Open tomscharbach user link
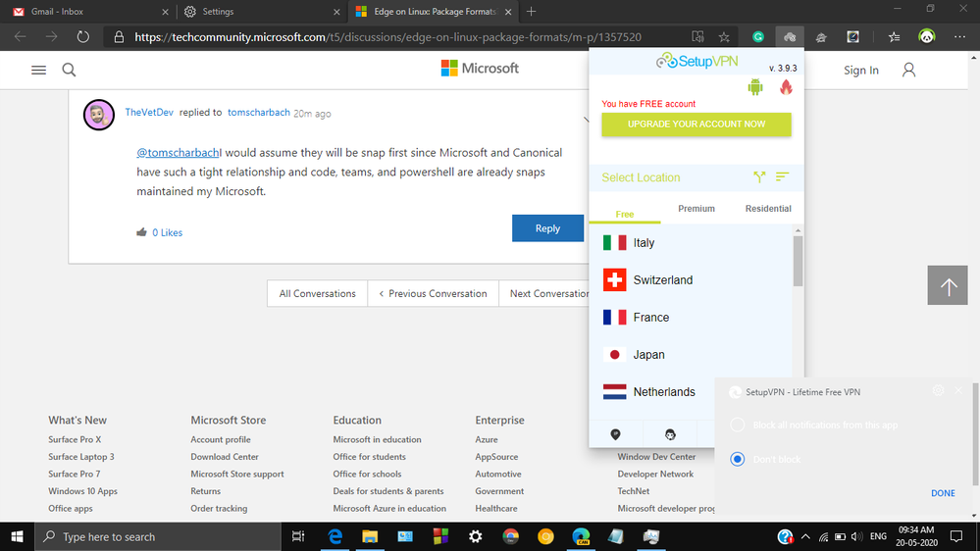 [259, 113]
